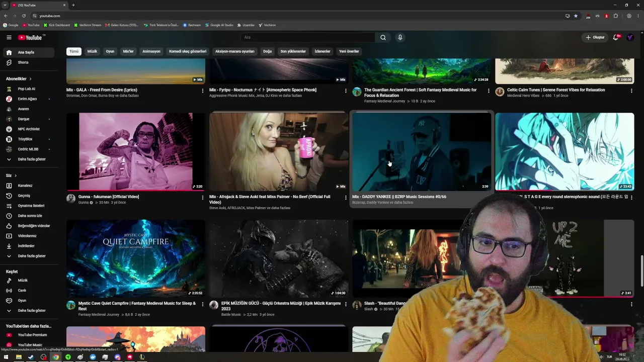Go to Shorts in the sidebar

[x=28, y=62]
